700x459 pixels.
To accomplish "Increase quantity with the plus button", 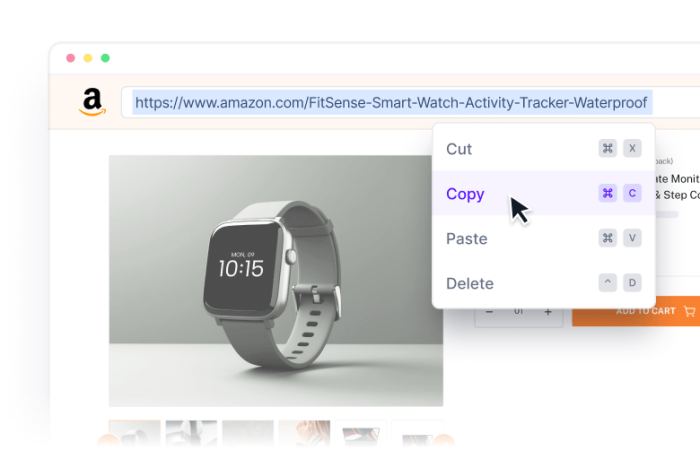I will click(x=548, y=312).
